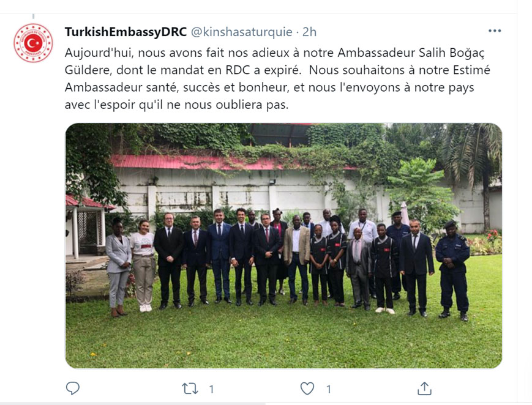Open the embassy group photo
The height and width of the screenshot is (405, 532).
[x=283, y=245]
